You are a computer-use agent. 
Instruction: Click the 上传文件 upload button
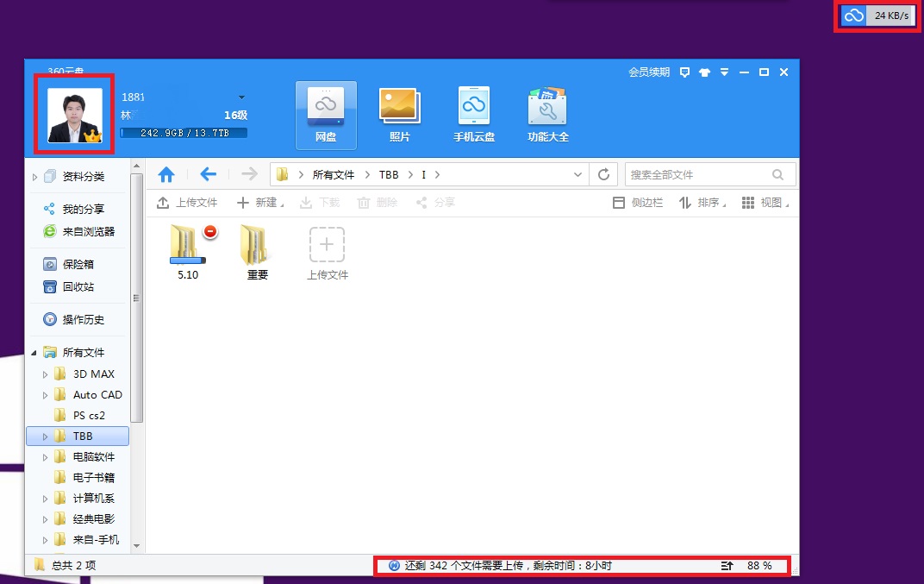(x=187, y=203)
